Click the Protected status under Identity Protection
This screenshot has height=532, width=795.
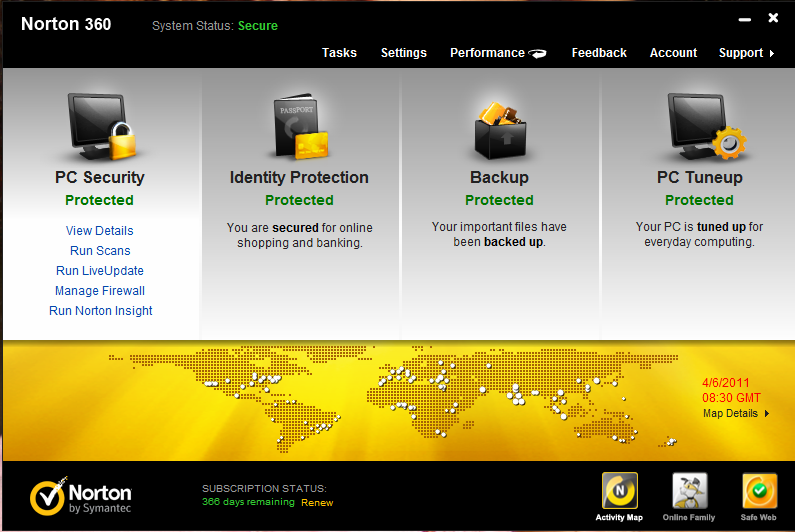(x=299, y=200)
